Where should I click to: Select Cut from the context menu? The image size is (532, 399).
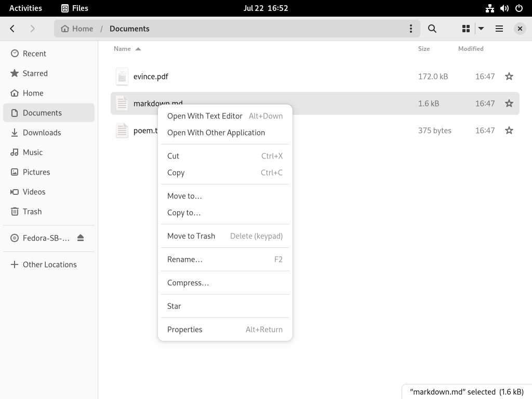[x=225, y=156]
